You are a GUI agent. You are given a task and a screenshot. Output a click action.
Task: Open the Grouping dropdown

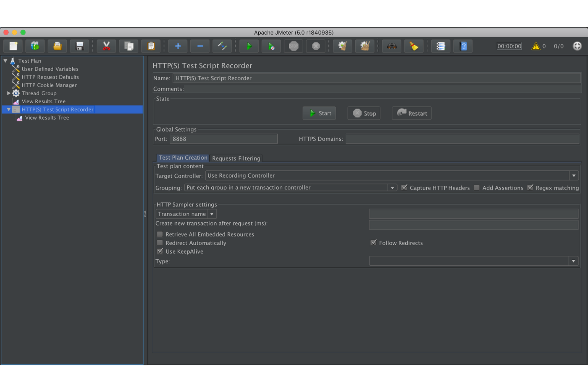point(393,187)
